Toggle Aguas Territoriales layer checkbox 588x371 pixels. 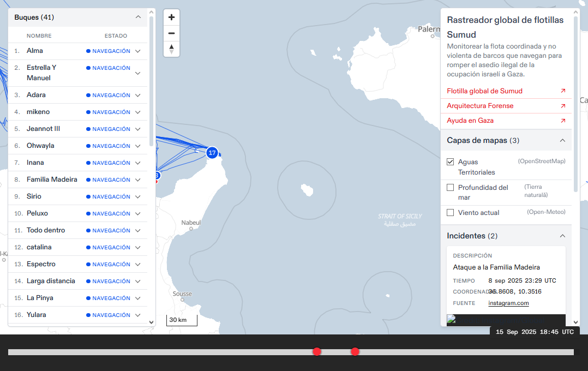coord(451,162)
